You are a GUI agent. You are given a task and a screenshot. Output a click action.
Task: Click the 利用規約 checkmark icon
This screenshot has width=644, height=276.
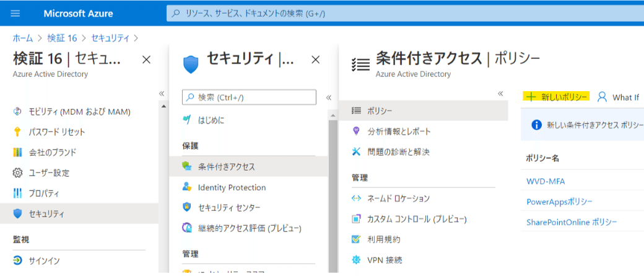tap(357, 239)
